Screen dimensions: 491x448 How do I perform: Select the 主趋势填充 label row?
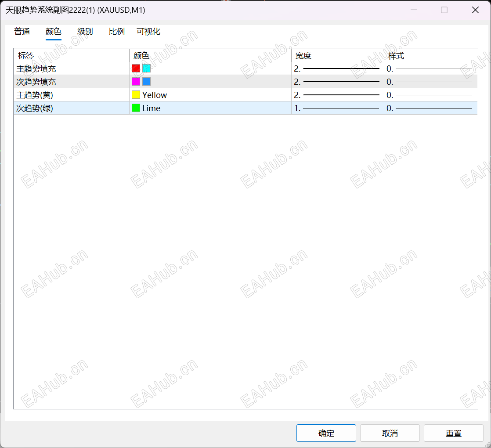pyautogui.click(x=36, y=69)
